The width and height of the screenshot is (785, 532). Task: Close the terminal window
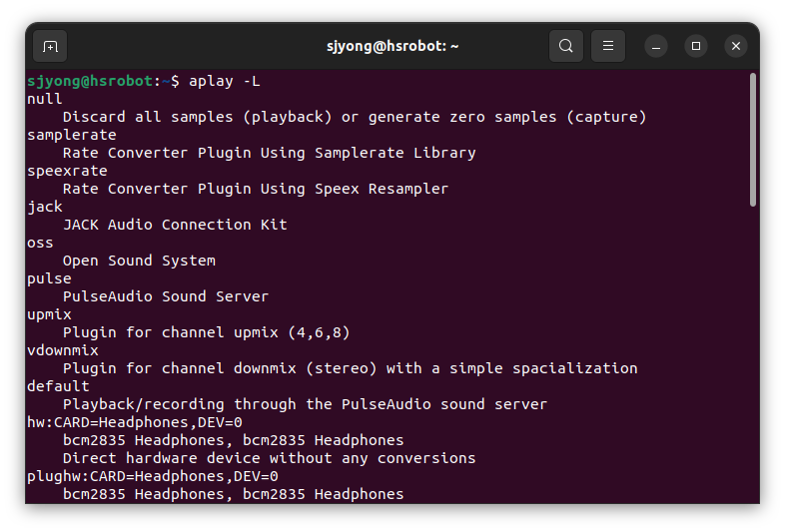pyautogui.click(x=736, y=46)
